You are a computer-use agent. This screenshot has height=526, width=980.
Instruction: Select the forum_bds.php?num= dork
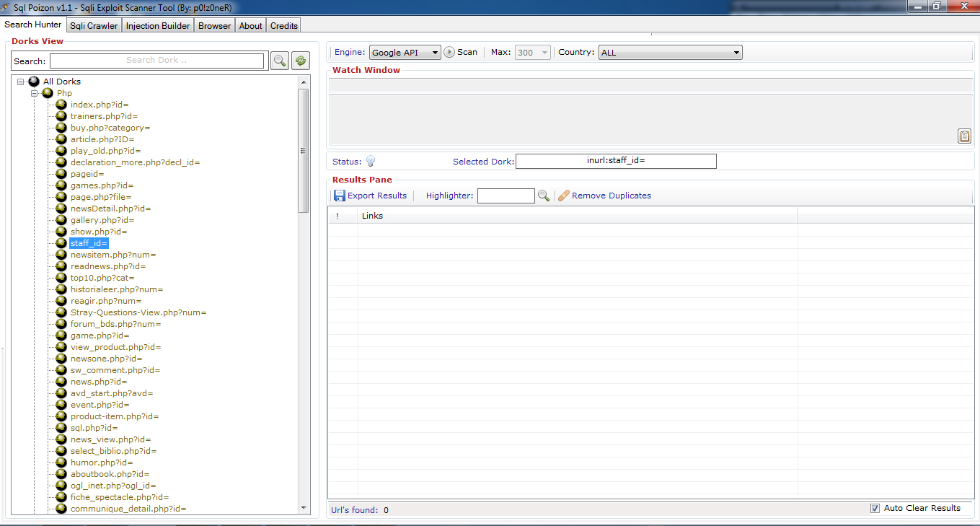(x=115, y=324)
